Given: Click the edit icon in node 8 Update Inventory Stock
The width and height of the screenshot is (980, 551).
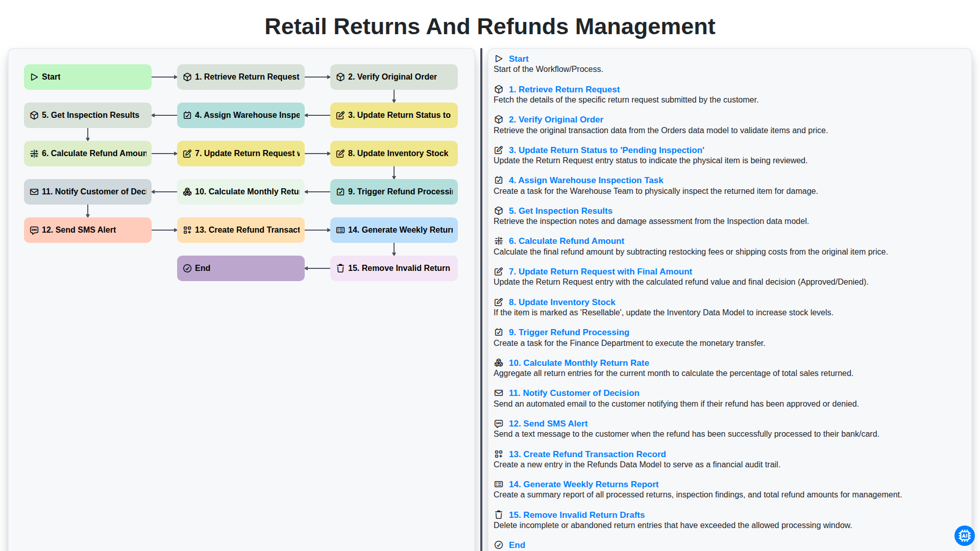Looking at the screenshot, I should [340, 154].
